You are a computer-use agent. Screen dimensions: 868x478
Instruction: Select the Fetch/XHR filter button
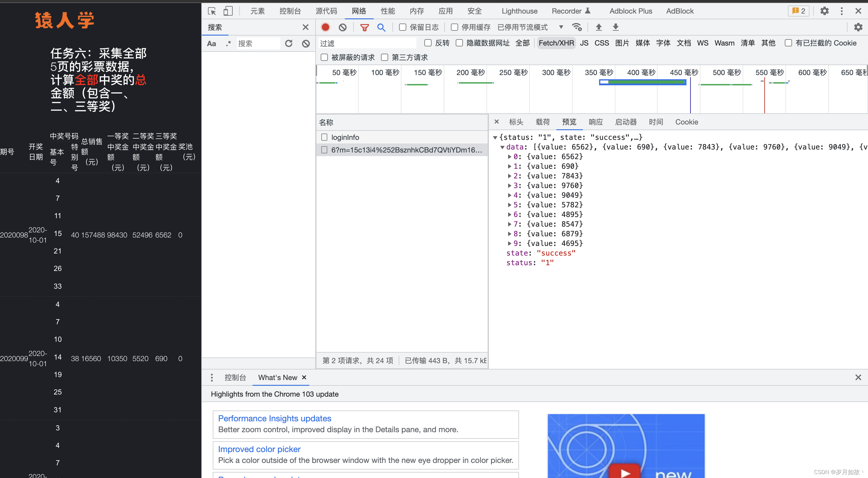point(556,43)
